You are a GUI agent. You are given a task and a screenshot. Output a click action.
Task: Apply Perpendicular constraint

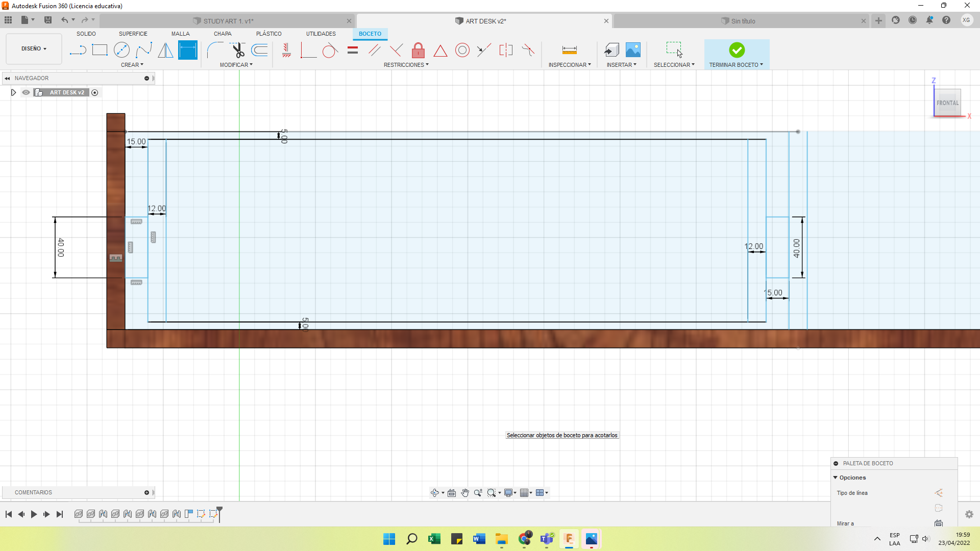click(308, 50)
